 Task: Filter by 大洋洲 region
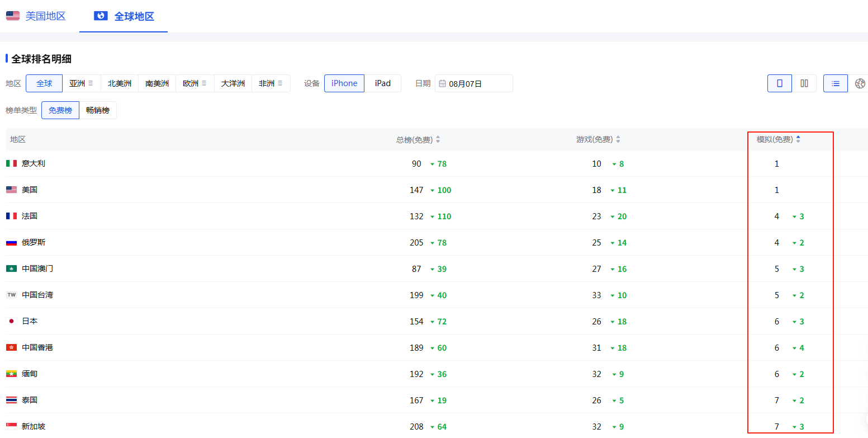click(x=233, y=83)
